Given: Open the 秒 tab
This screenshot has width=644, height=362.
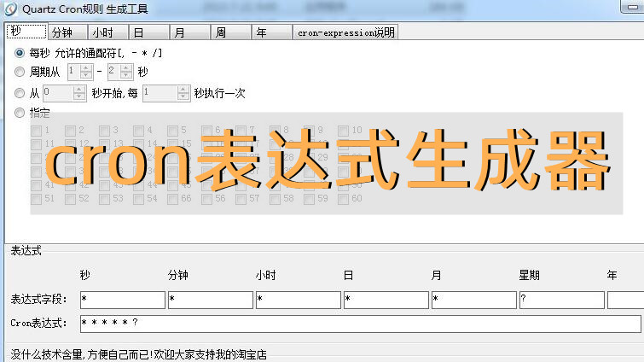Looking at the screenshot, I should (26, 32).
